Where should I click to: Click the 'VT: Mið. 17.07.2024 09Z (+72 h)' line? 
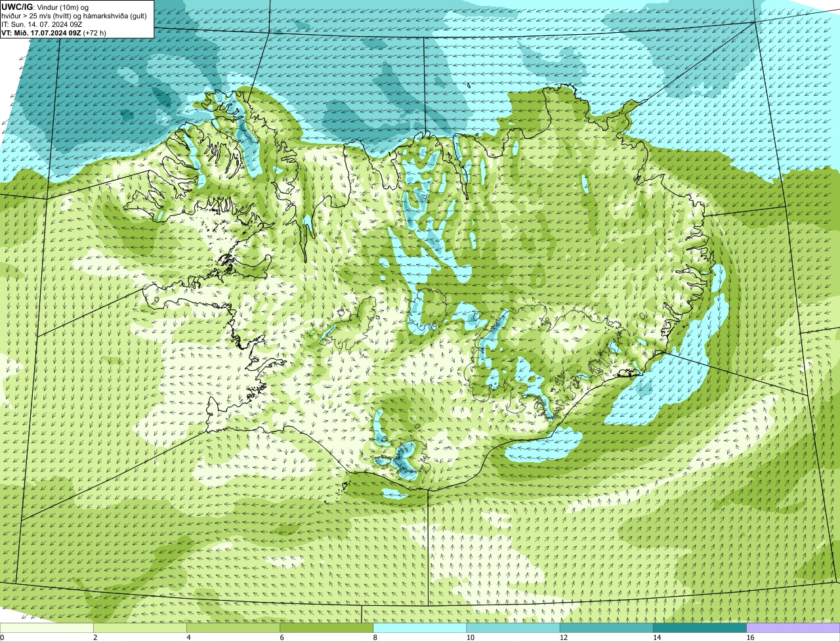[54, 33]
